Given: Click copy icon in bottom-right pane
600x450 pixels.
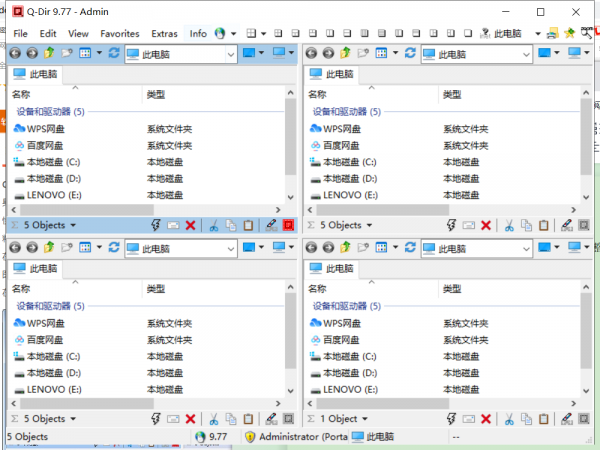Looking at the screenshot, I should (527, 419).
